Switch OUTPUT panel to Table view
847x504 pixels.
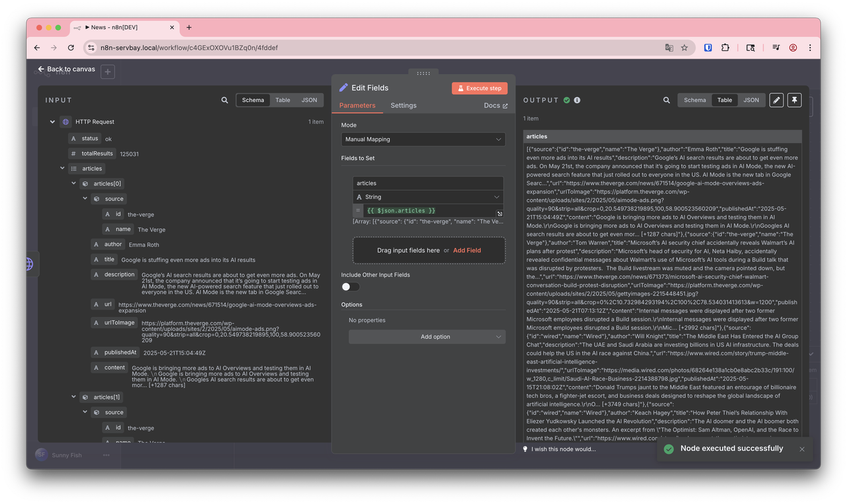tap(725, 100)
